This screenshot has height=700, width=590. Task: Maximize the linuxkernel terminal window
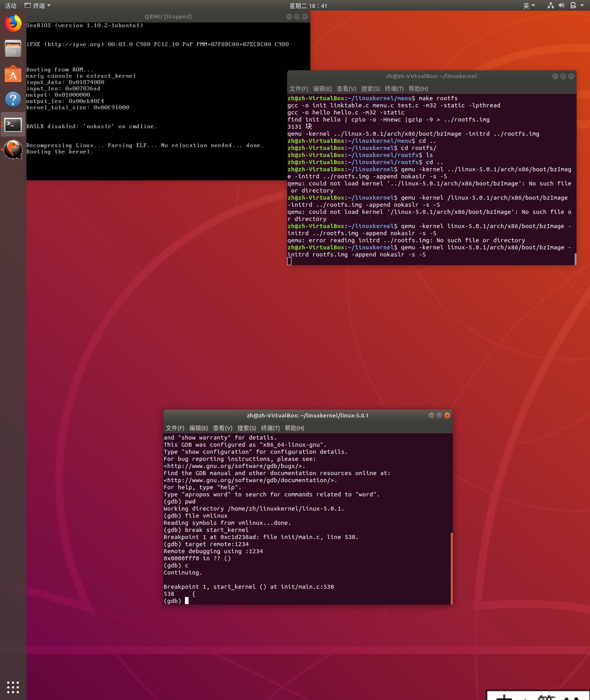pyautogui.click(x=563, y=76)
